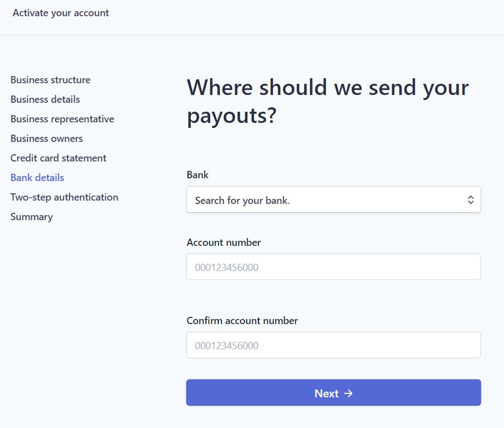
Task: Click the Bank field label
Action: pos(197,175)
